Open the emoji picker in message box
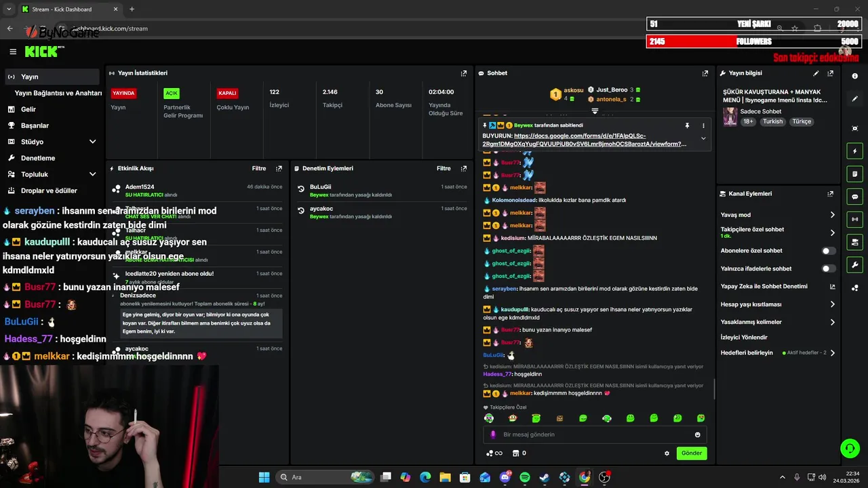Image resolution: width=868 pixels, height=488 pixels. 697,434
